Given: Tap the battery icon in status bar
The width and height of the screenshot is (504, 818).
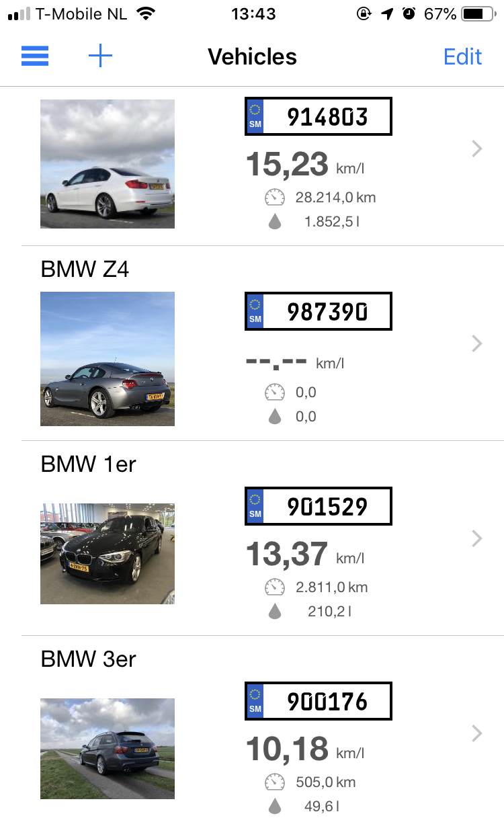Looking at the screenshot, I should [x=478, y=13].
